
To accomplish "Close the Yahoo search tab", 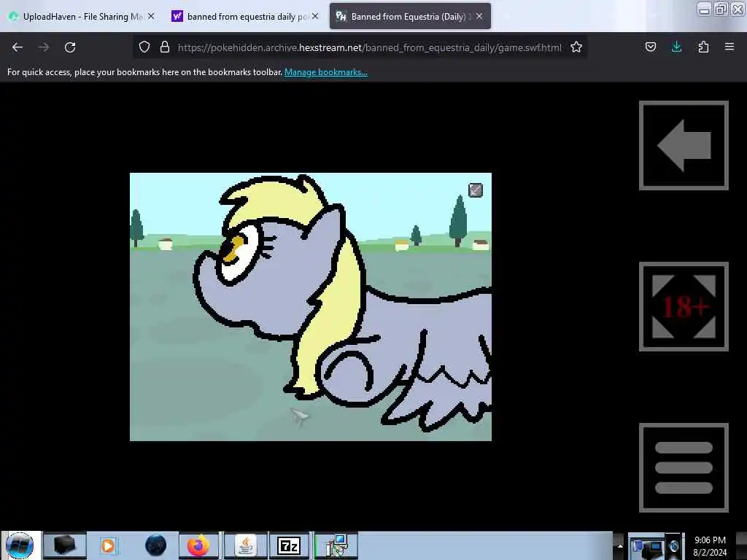I will tap(315, 16).
